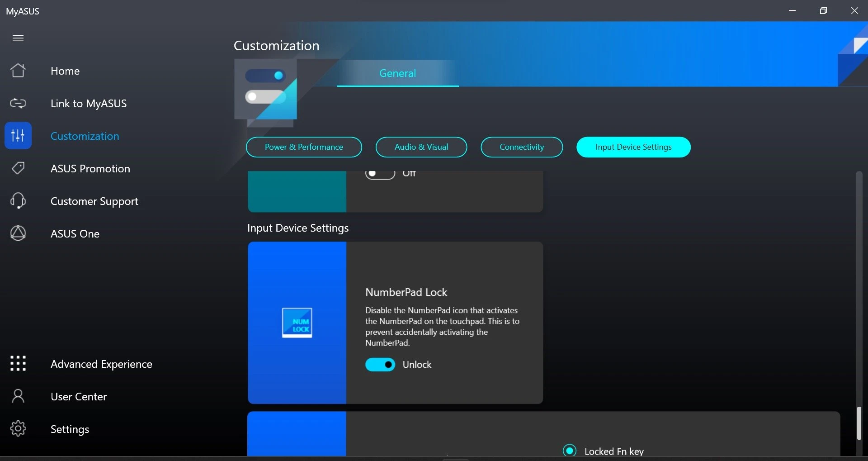
Task: Open Advanced Experience section
Action: pyautogui.click(x=101, y=364)
